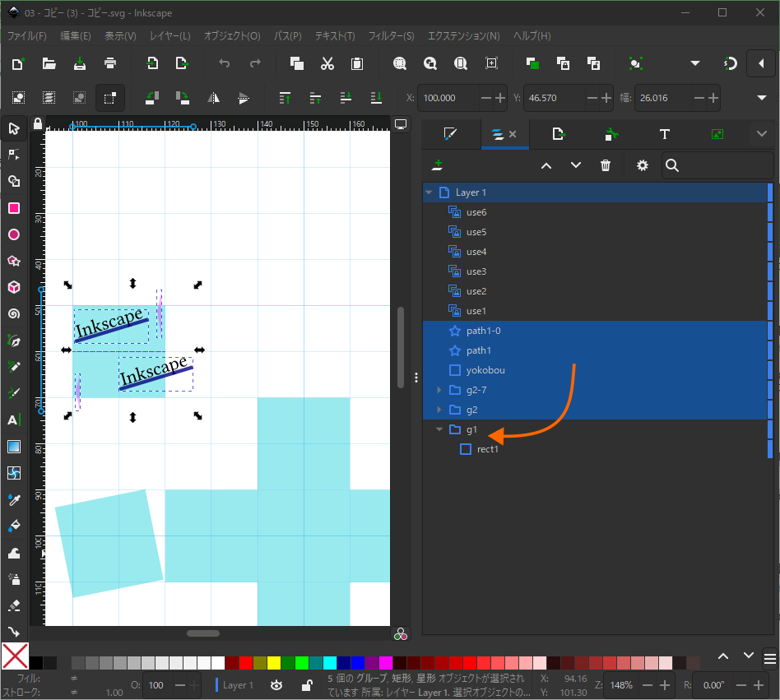Select the Dropper color picker tool
This screenshot has height=700, width=780.
click(14, 499)
